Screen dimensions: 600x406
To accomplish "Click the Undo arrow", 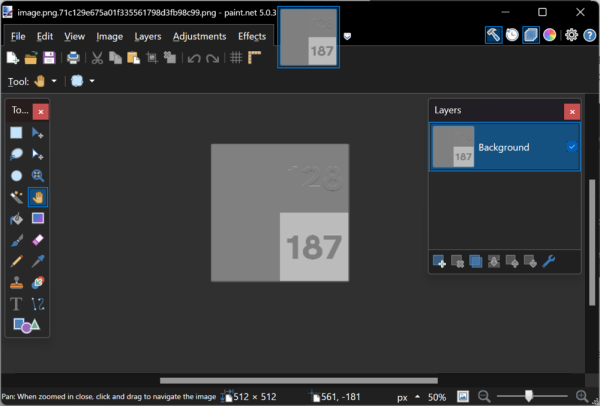I will [194, 58].
